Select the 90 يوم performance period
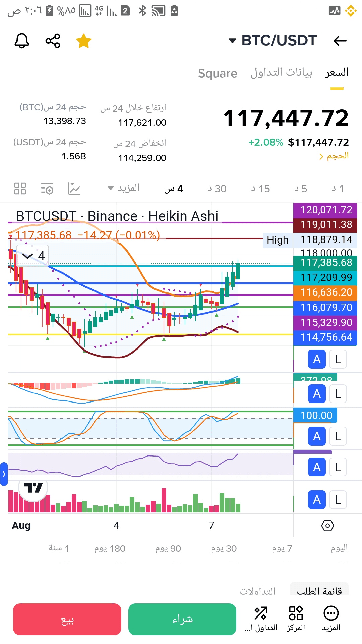This screenshot has height=644, width=362. coord(168,553)
